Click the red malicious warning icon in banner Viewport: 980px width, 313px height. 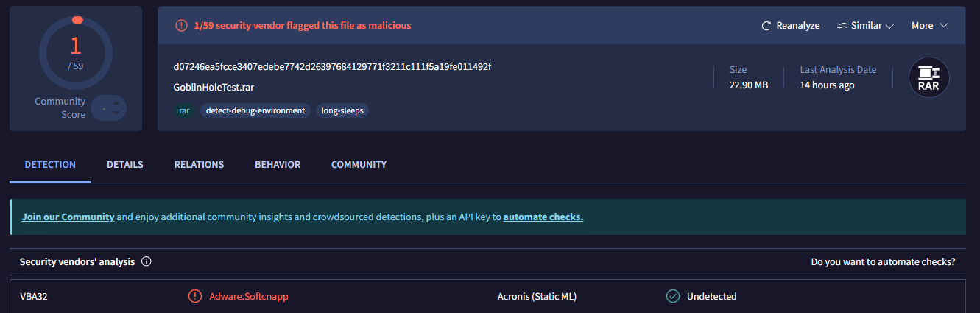[x=181, y=26]
